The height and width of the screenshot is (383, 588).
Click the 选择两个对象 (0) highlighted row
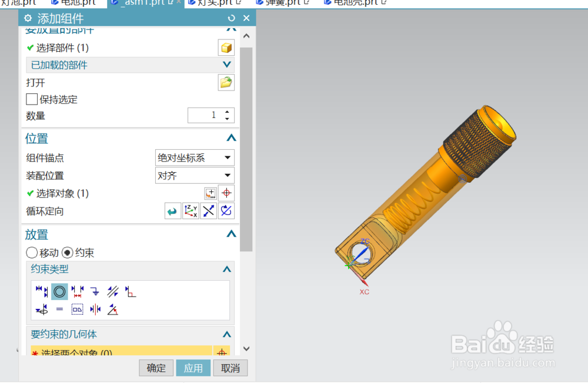[x=122, y=351]
